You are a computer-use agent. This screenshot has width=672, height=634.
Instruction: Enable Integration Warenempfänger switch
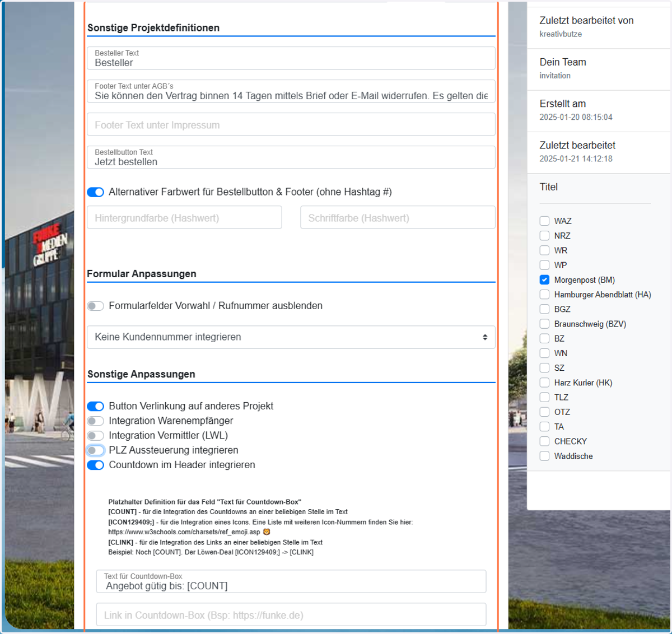(96, 421)
